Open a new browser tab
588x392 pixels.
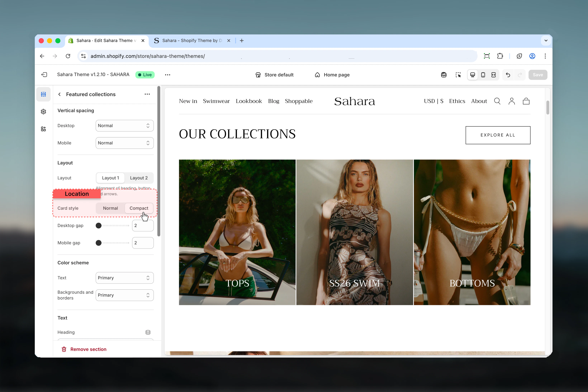[242, 41]
